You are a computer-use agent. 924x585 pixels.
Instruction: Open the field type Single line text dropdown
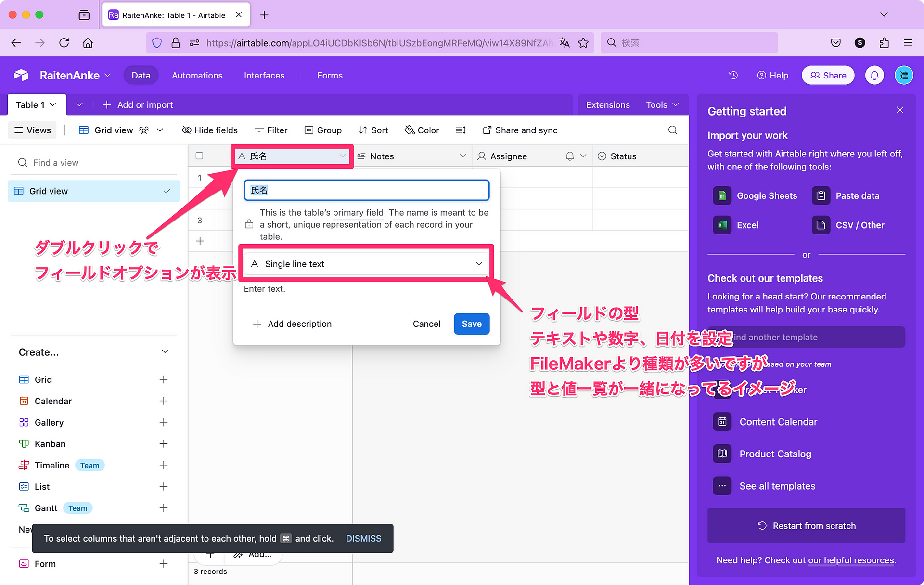tap(367, 264)
